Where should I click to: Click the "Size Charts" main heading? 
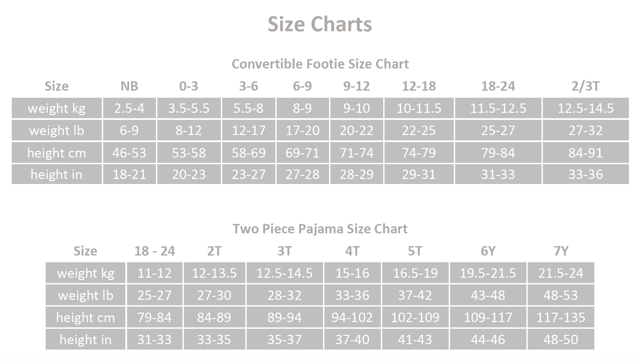pyautogui.click(x=320, y=24)
